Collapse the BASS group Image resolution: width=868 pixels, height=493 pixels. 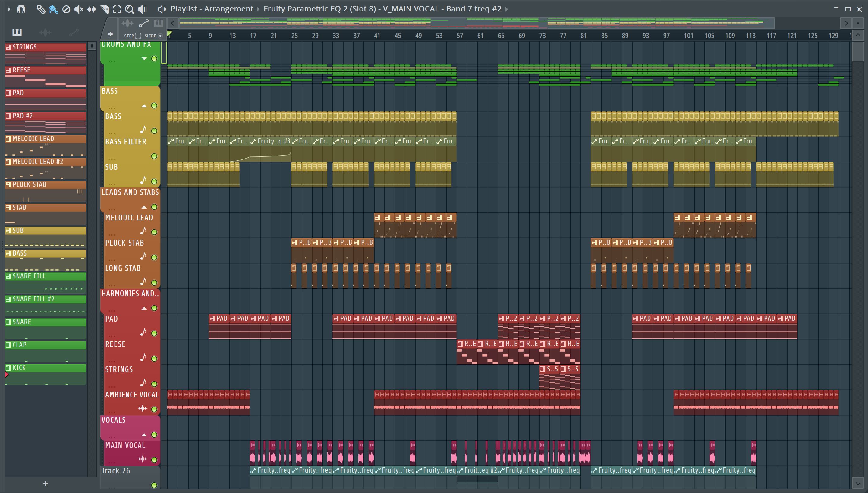pyautogui.click(x=144, y=106)
